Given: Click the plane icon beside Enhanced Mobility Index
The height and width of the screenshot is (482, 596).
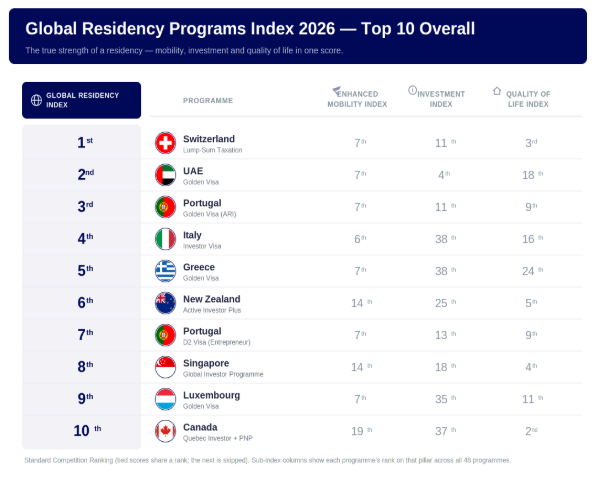Looking at the screenshot, I should point(336,90).
